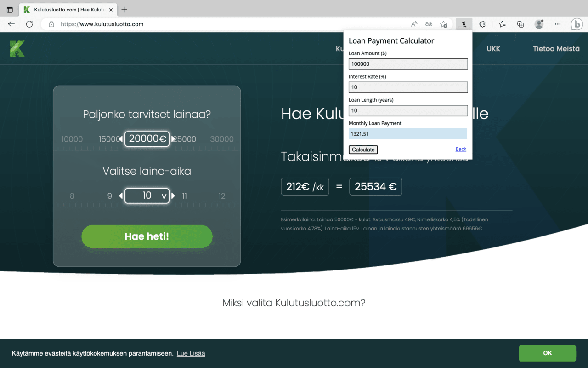Open the Lue Lisää cookie link
The width and height of the screenshot is (588, 368).
191,353
